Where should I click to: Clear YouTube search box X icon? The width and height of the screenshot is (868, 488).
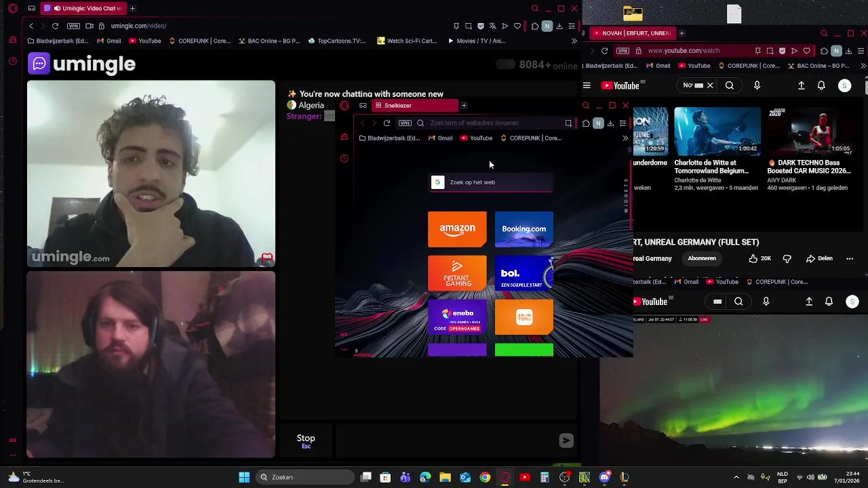(x=710, y=85)
